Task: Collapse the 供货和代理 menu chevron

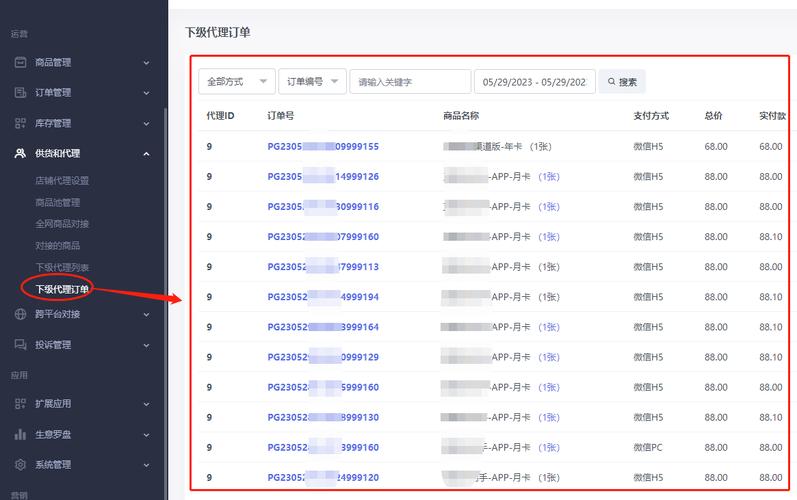Action: click(x=146, y=153)
